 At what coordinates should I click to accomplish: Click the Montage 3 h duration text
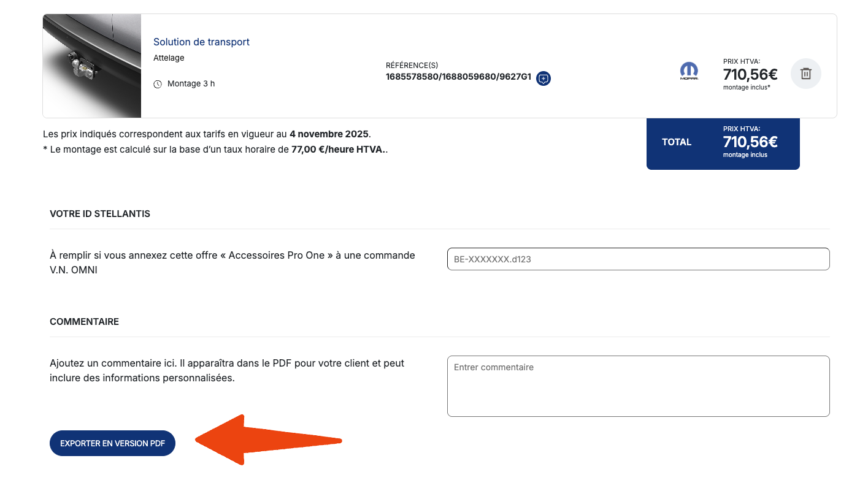click(191, 84)
